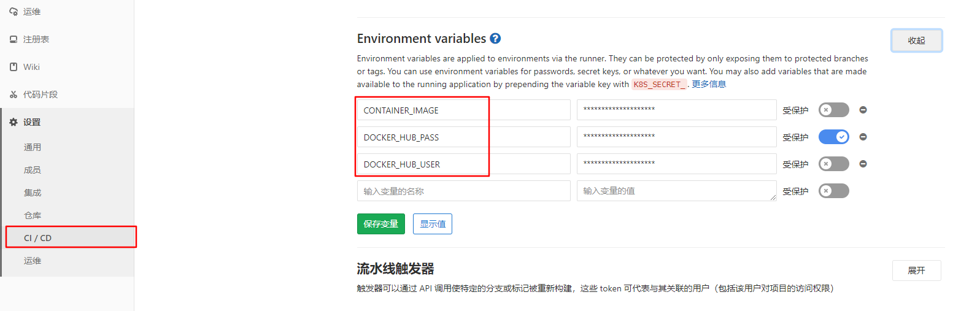Click the 输入变量的名称 input field
Viewport: 980px width, 311px height.
coord(463,191)
